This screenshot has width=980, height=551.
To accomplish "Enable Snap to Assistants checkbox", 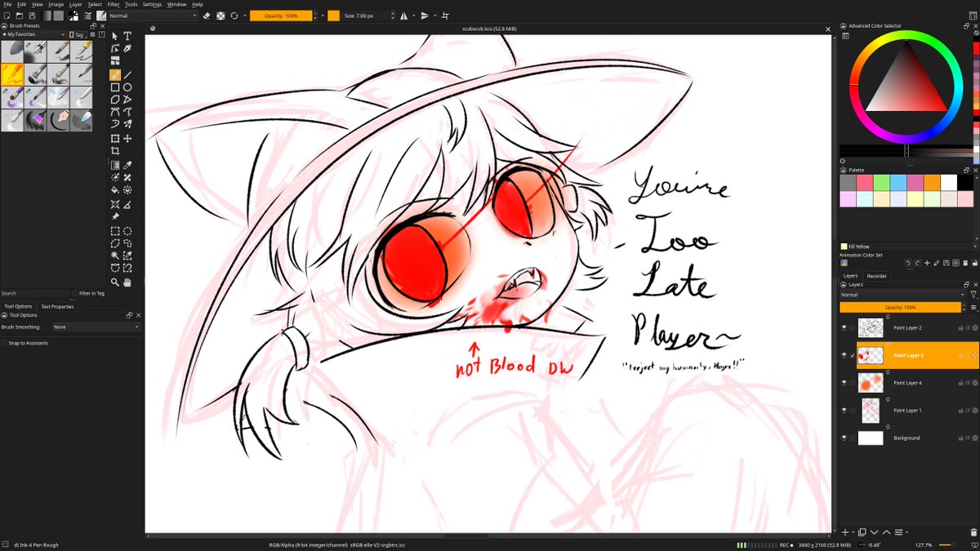I will [x=4, y=343].
